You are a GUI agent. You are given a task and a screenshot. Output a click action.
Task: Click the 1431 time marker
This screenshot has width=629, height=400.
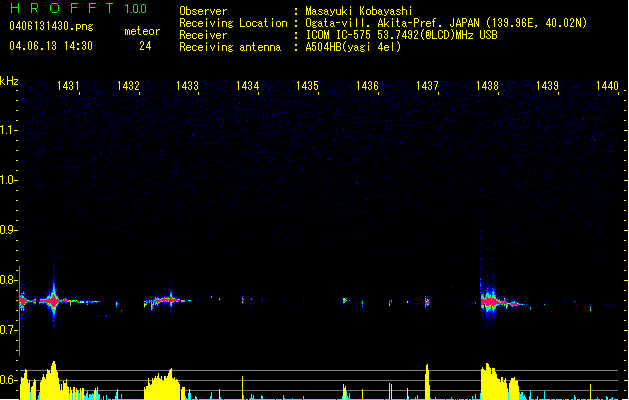click(68, 86)
